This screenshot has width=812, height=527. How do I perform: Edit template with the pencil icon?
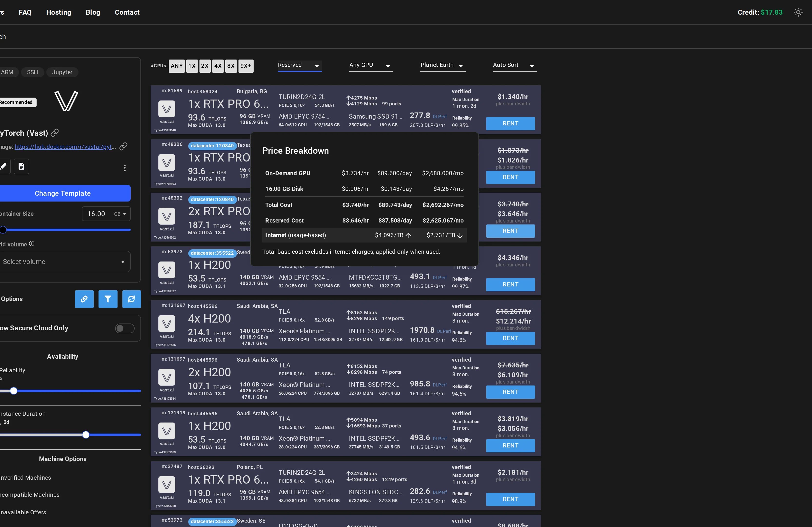pos(3,166)
